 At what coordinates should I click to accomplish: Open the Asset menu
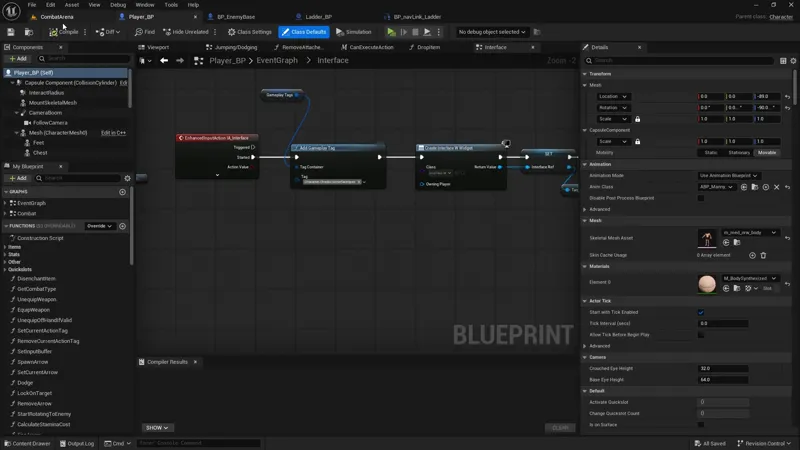click(71, 5)
